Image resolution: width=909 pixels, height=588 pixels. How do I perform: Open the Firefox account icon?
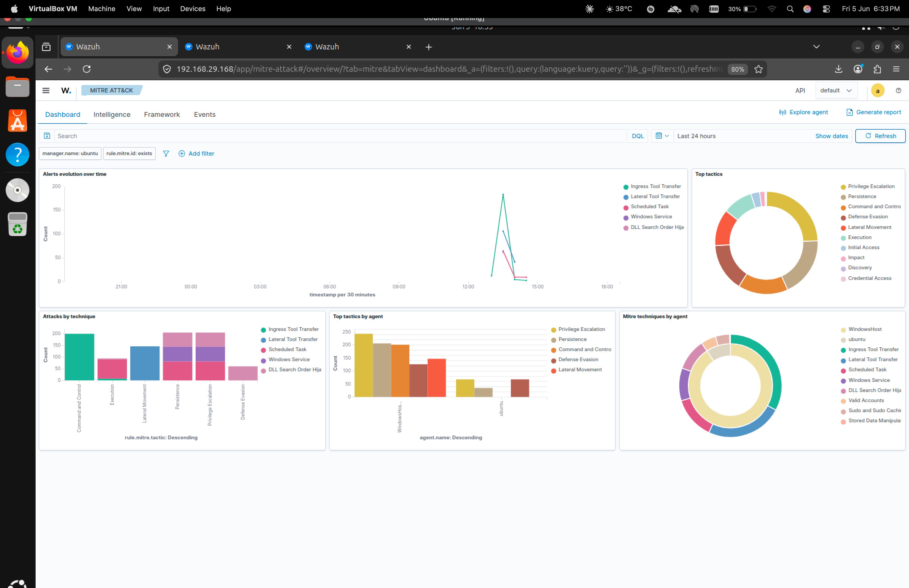[858, 69]
